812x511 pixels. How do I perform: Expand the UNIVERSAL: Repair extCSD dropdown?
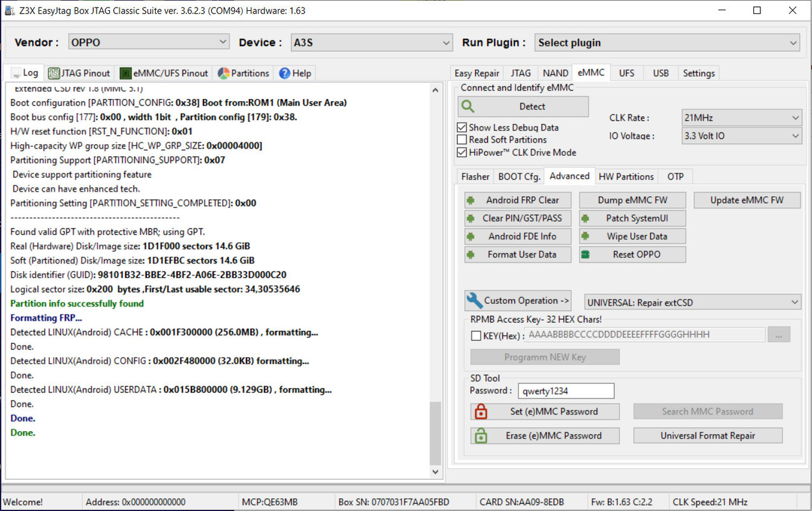(693, 301)
